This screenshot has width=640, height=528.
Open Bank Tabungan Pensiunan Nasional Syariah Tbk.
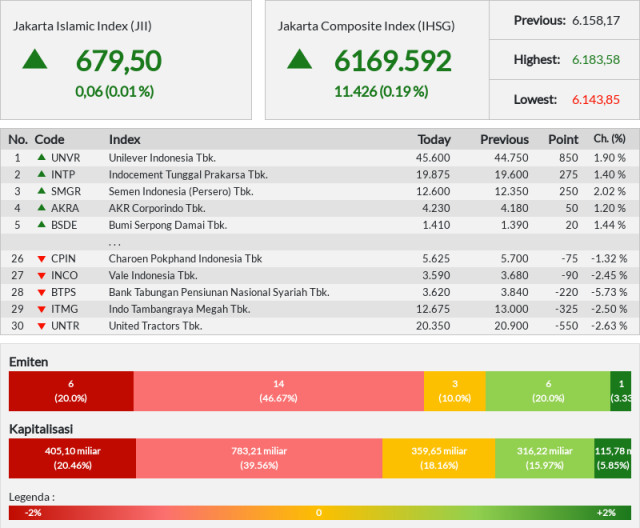pos(219,293)
